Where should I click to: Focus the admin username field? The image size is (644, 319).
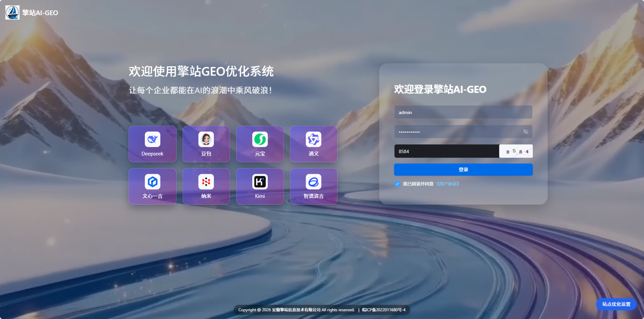(463, 112)
